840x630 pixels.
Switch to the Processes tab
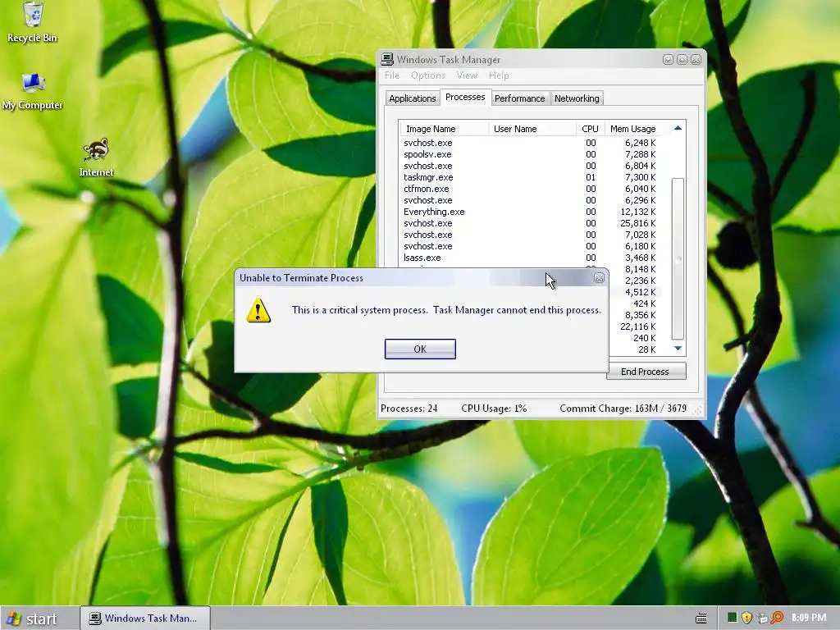465,97
